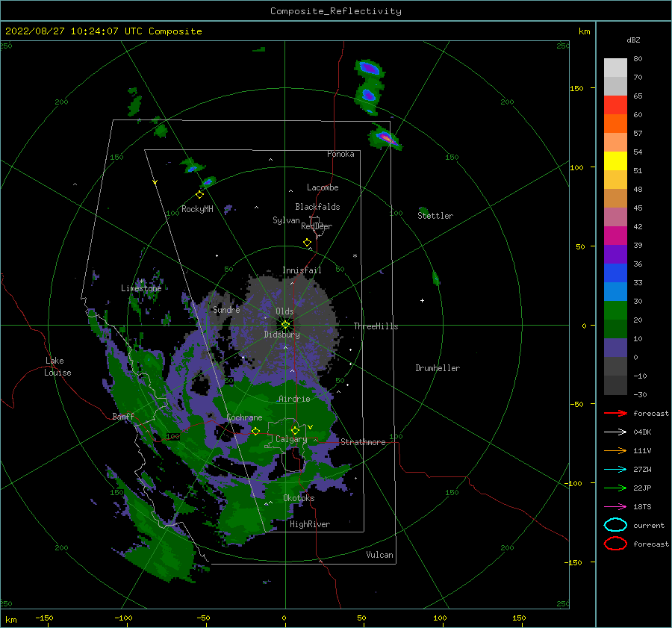Click the Stettler label
Image resolution: width=672 pixels, height=628 pixels.
click(x=435, y=216)
